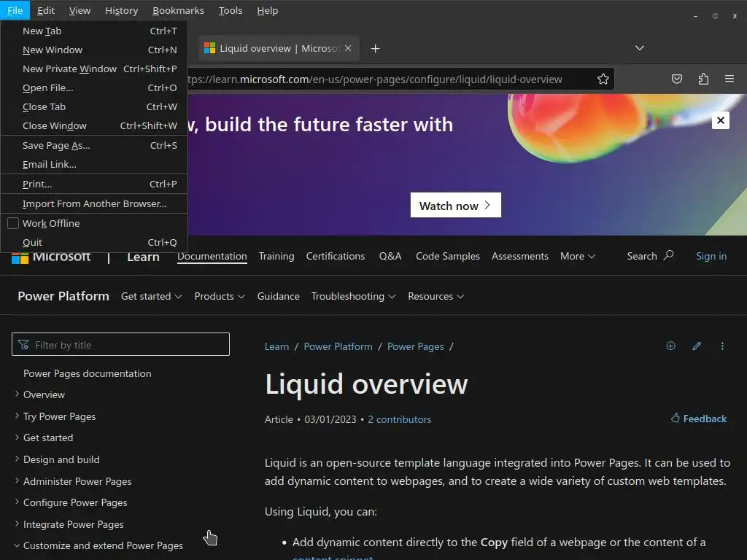
Task: Close the Liquid overview tab
Action: [348, 48]
